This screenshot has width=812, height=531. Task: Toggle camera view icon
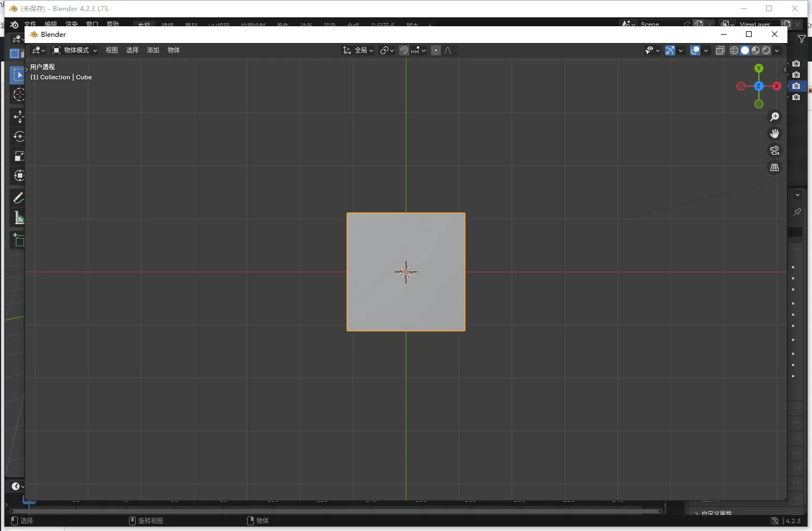pos(775,150)
